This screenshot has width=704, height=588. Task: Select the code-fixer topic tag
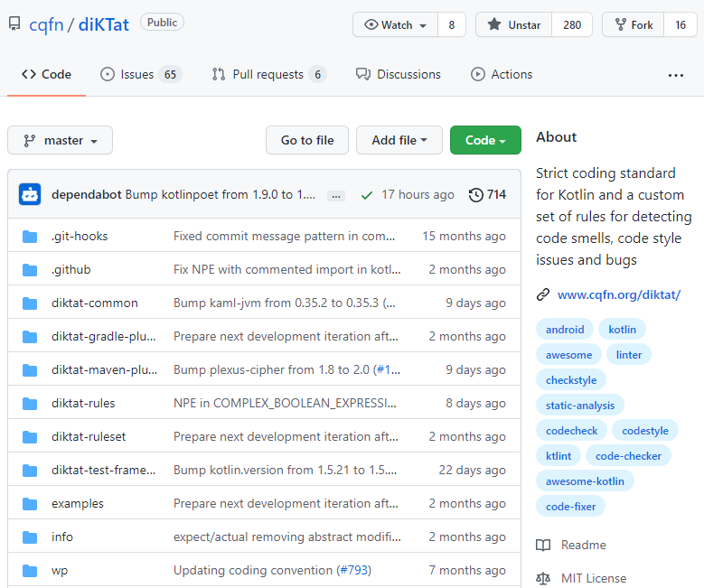coord(570,507)
